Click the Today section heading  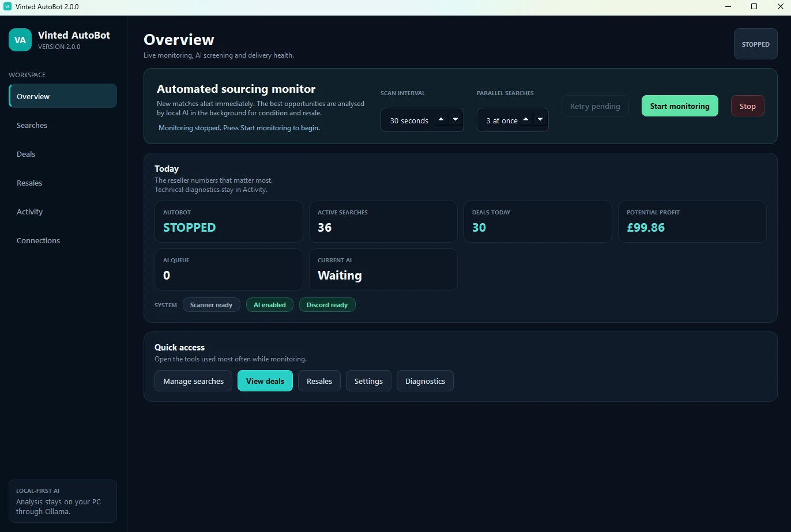(167, 169)
